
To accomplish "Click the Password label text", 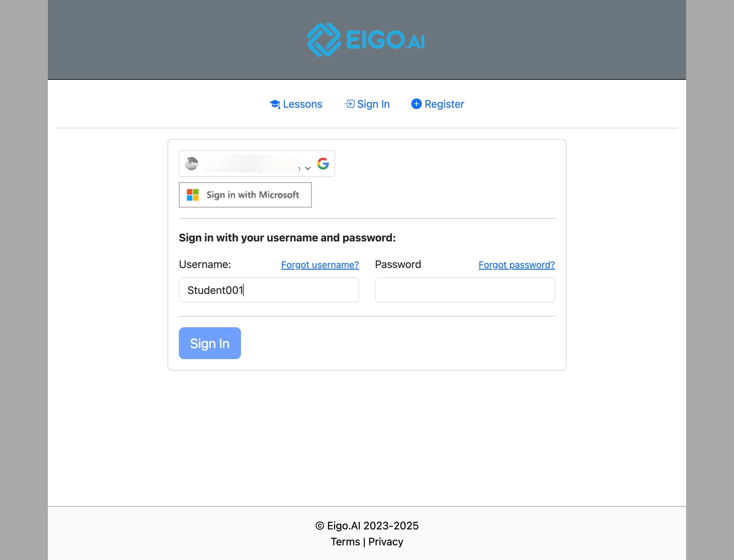I will click(x=398, y=264).
